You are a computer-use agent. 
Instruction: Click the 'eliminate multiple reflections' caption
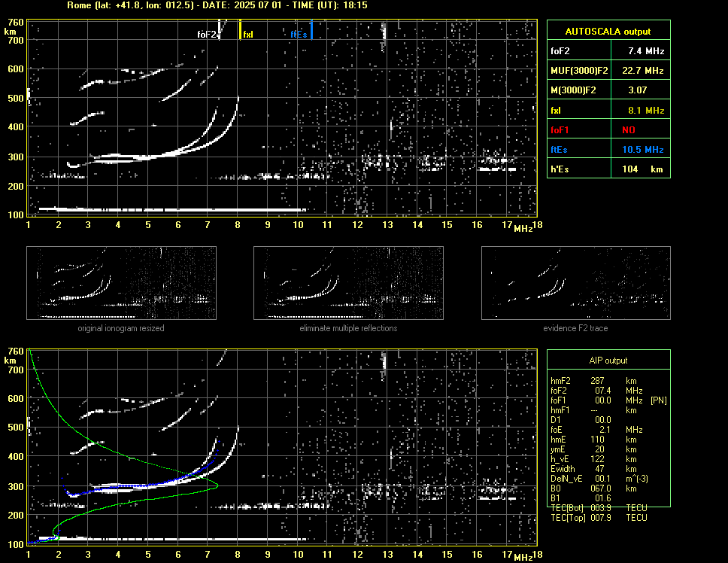tap(348, 328)
